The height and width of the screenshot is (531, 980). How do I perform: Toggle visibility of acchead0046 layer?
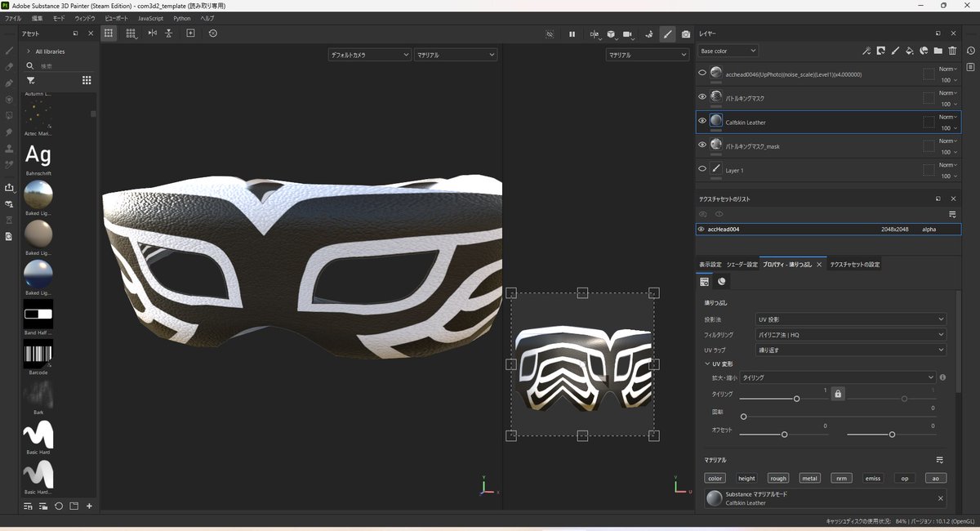702,74
